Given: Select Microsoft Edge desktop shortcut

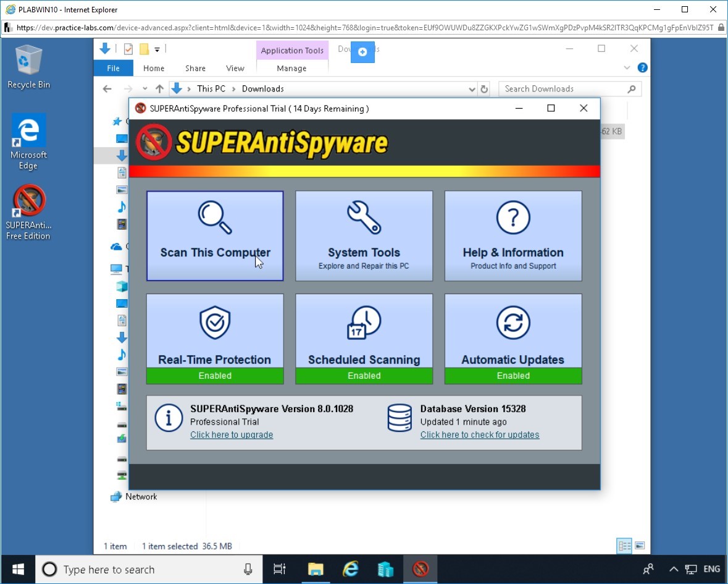Looking at the screenshot, I should point(29,142).
